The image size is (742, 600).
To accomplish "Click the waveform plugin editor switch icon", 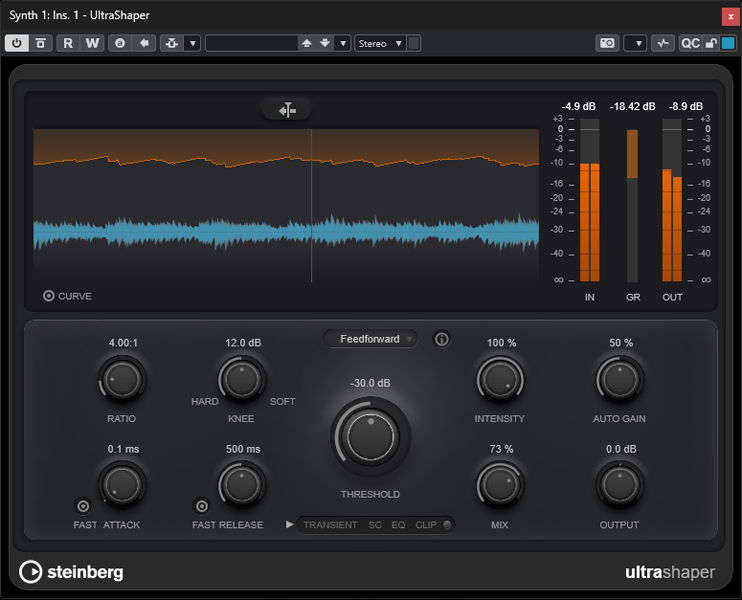I will (x=663, y=43).
